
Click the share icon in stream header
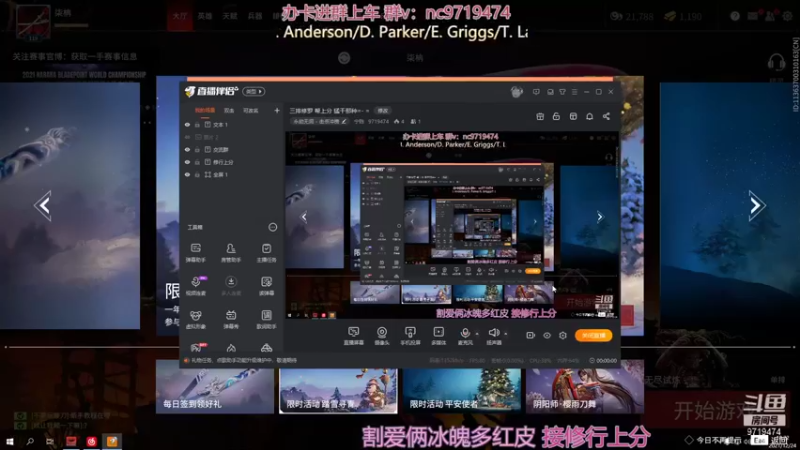[x=606, y=116]
